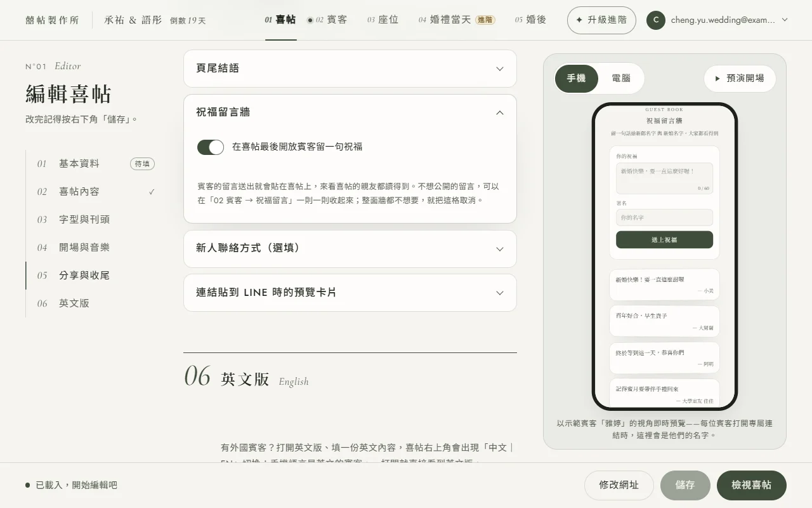This screenshot has height=508, width=812.
Task: Expand 連結貼到 LINE 時的預覽卡片 section
Action: tap(350, 293)
